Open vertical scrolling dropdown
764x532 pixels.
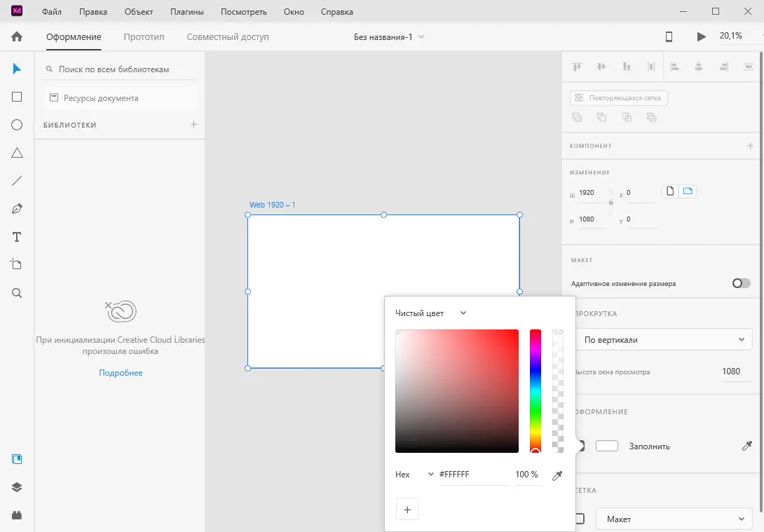point(664,339)
